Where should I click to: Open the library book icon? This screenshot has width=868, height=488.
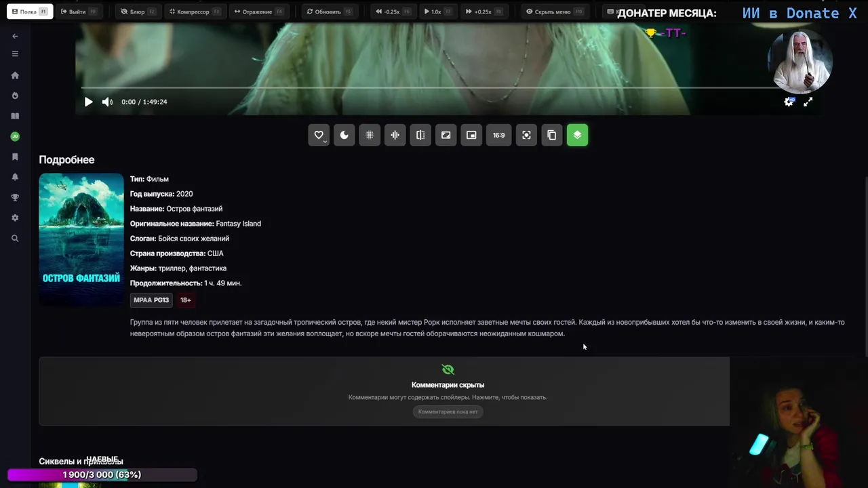tap(15, 116)
